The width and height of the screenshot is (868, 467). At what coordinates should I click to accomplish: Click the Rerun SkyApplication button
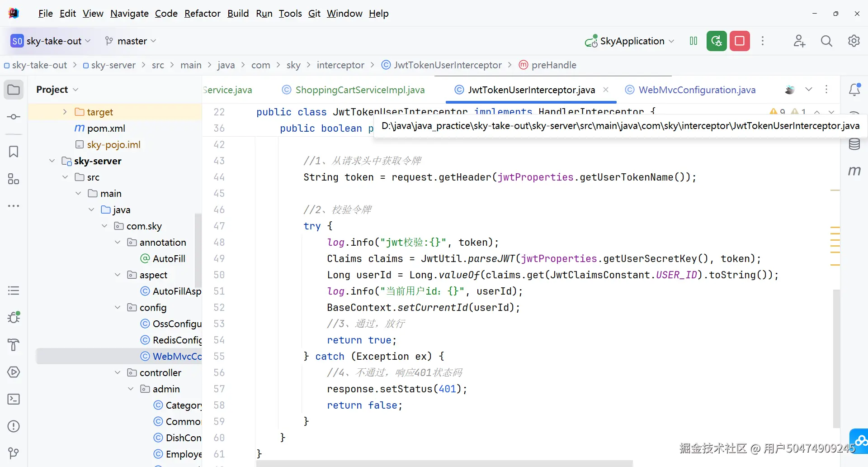click(717, 41)
